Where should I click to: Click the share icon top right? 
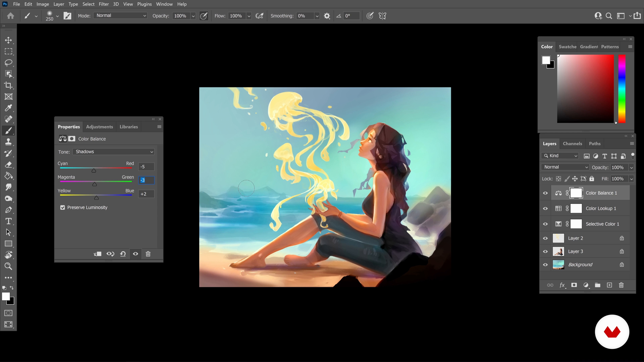(637, 15)
